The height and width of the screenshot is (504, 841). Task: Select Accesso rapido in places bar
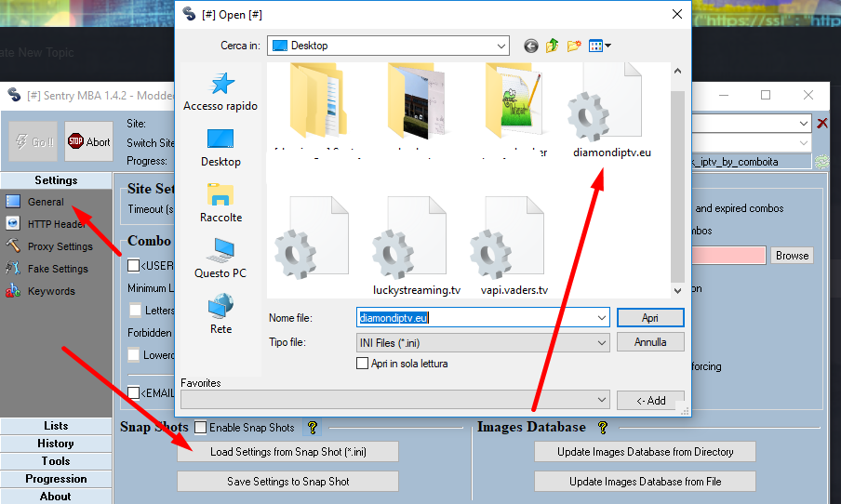220,92
